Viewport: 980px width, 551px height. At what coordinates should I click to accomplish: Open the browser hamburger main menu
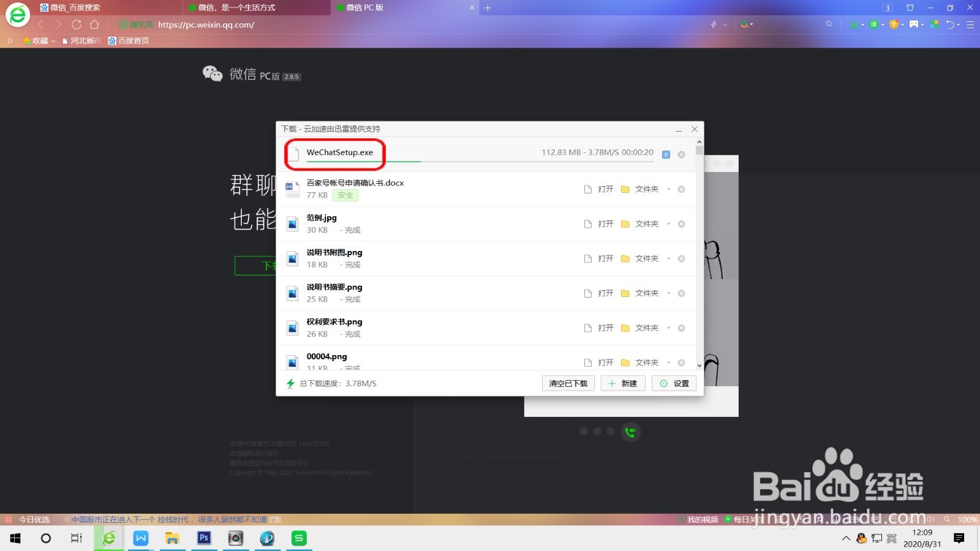click(x=970, y=24)
